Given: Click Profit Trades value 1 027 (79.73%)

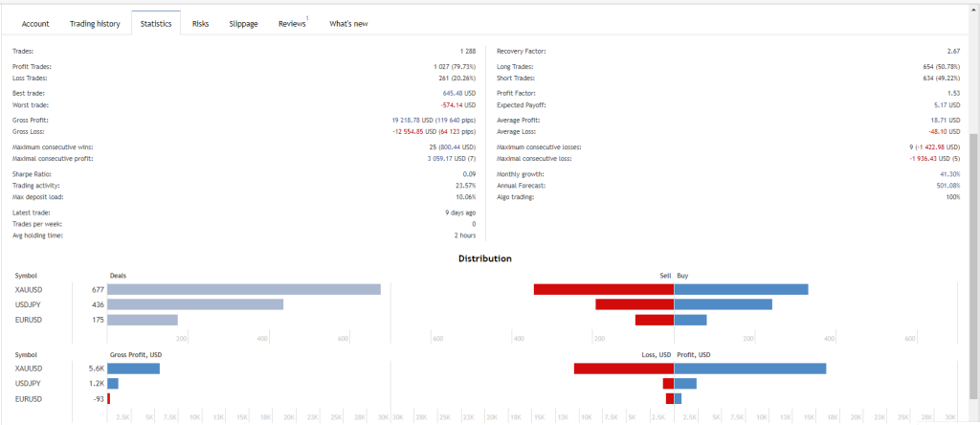Looking at the screenshot, I should click(x=455, y=66).
